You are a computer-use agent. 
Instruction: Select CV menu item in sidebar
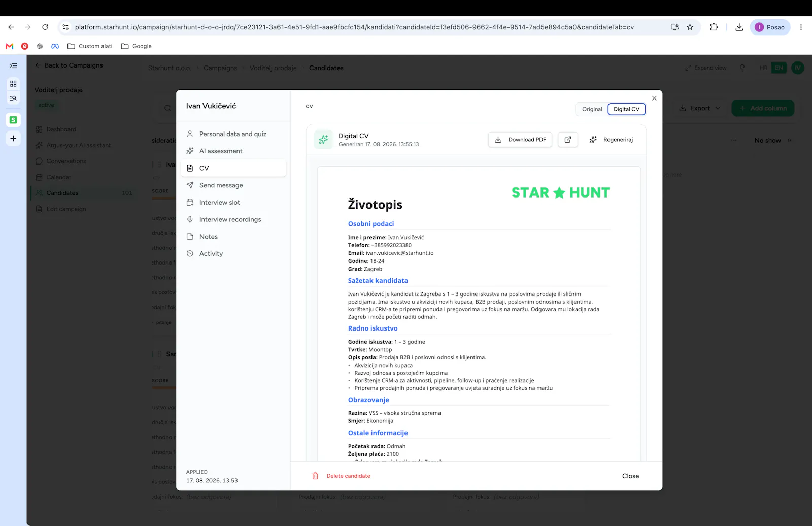[233, 168]
